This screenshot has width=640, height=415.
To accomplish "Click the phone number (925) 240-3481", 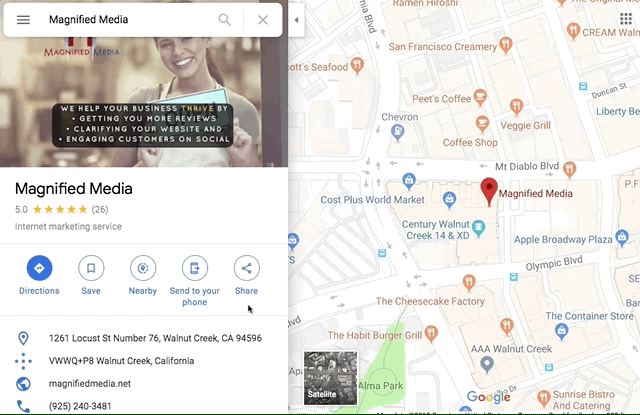I will pos(80,406).
